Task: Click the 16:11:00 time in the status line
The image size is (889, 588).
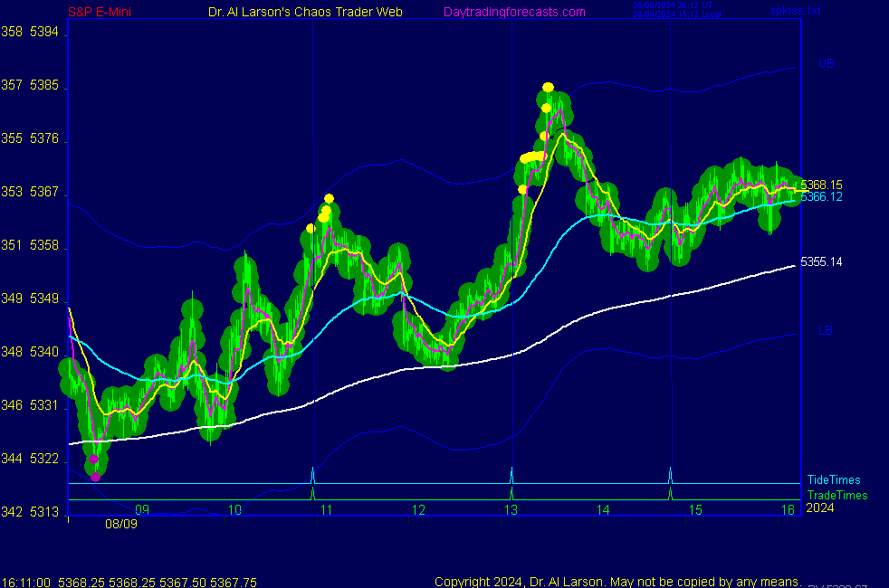Action: click(26, 583)
